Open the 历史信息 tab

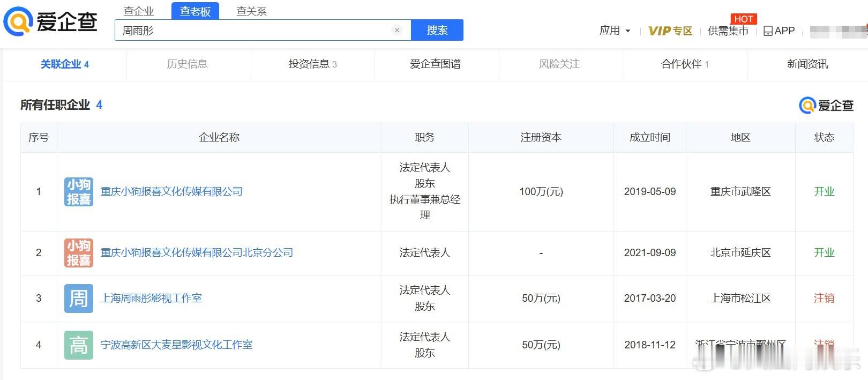point(187,64)
